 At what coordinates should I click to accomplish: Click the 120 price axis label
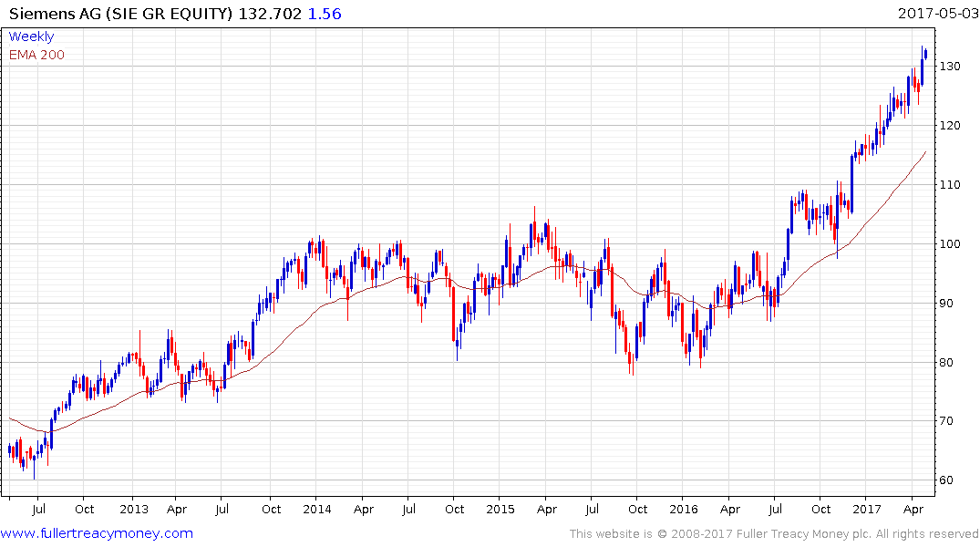[x=950, y=126]
